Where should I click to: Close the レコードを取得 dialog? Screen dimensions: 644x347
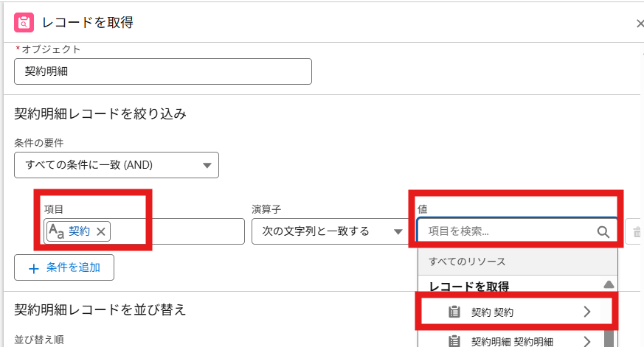click(x=639, y=24)
